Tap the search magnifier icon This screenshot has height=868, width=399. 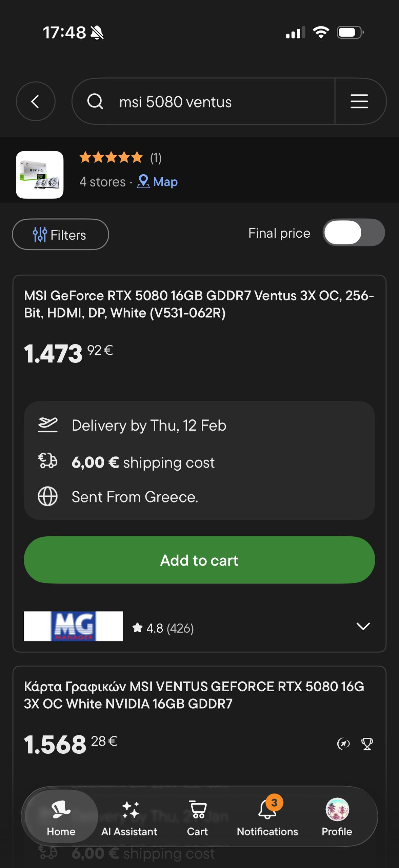[x=95, y=101]
